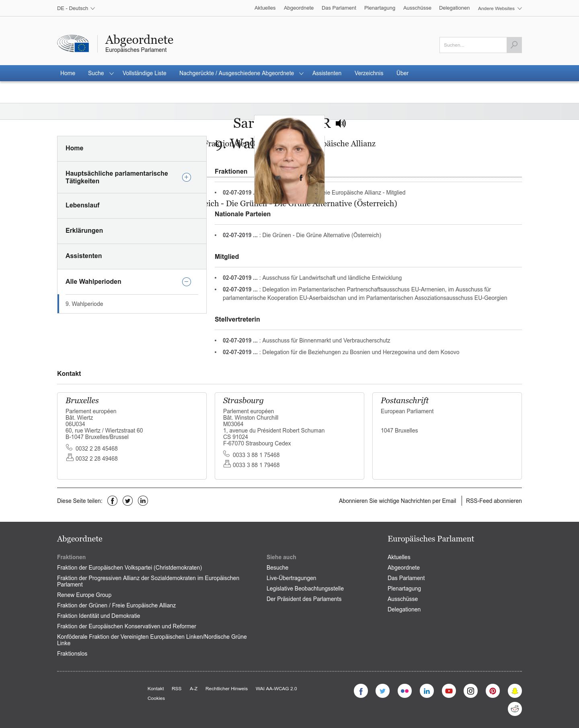Click Strasbourg fax number 0033 3 88 1 79468
The width and height of the screenshot is (579, 728).
(x=256, y=465)
